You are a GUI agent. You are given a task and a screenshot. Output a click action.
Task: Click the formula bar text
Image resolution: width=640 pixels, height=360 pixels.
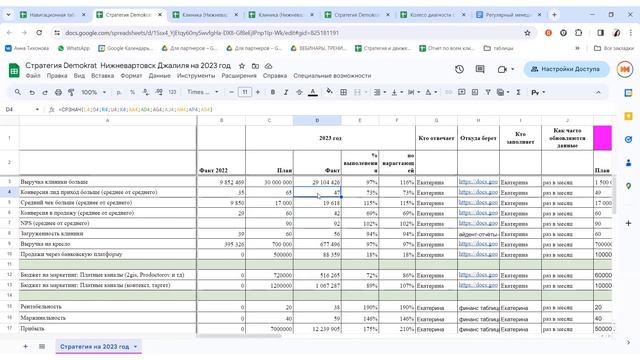pos(136,109)
